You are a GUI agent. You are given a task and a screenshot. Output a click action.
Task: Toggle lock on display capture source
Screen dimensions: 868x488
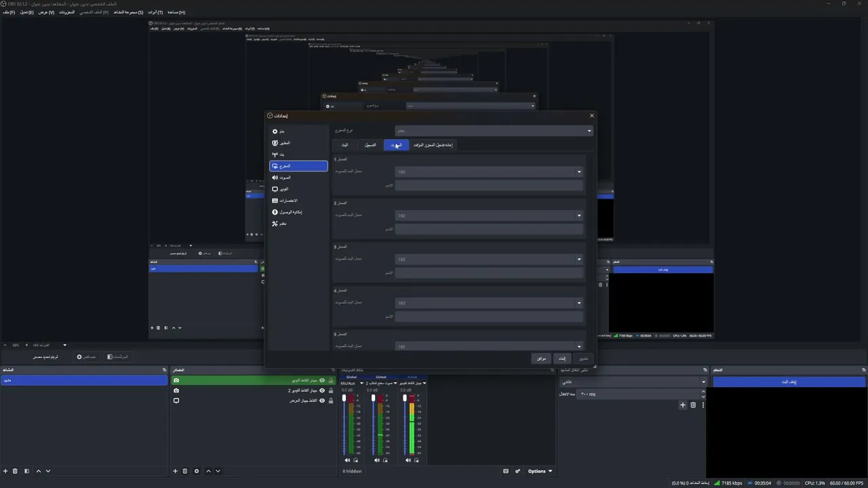[x=331, y=401]
